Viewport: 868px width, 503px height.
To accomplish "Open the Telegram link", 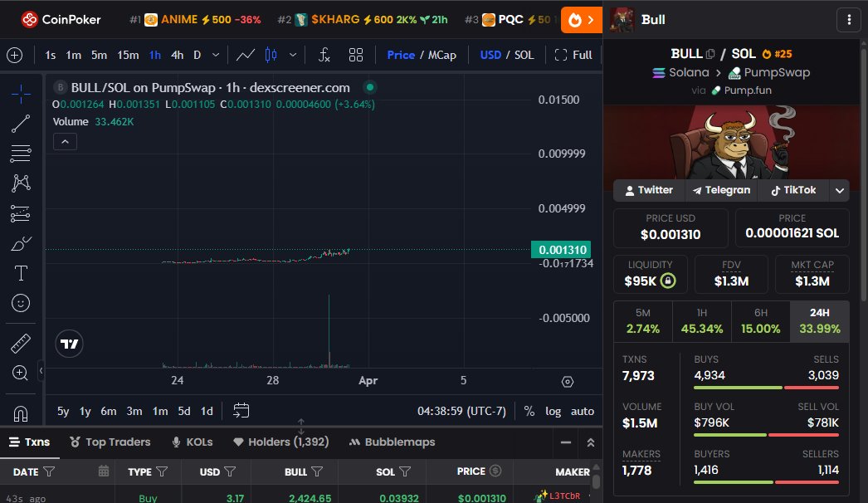I will pyautogui.click(x=721, y=191).
